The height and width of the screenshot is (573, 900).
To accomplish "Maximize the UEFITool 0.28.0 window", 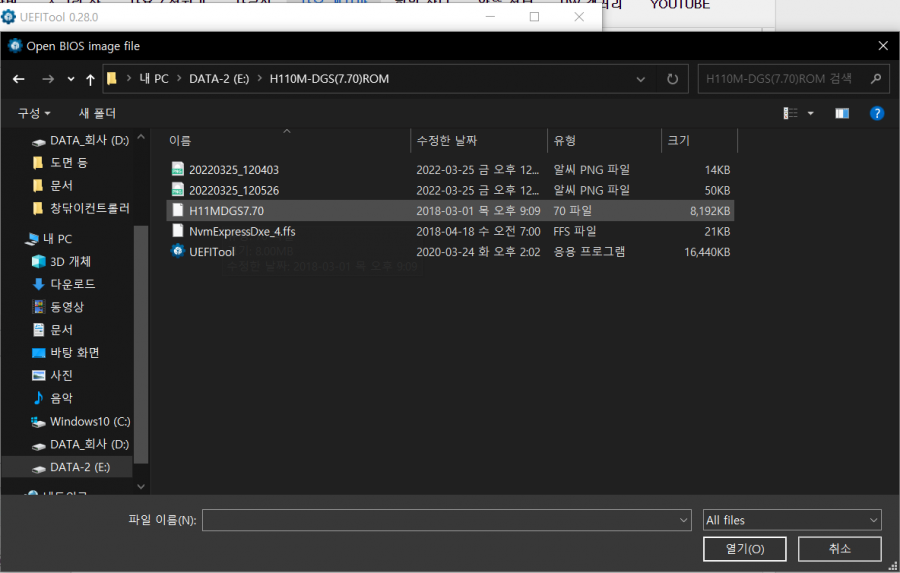I will pyautogui.click(x=534, y=17).
